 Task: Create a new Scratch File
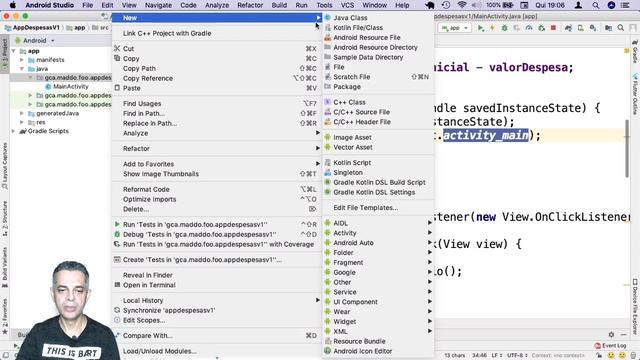[x=351, y=77]
